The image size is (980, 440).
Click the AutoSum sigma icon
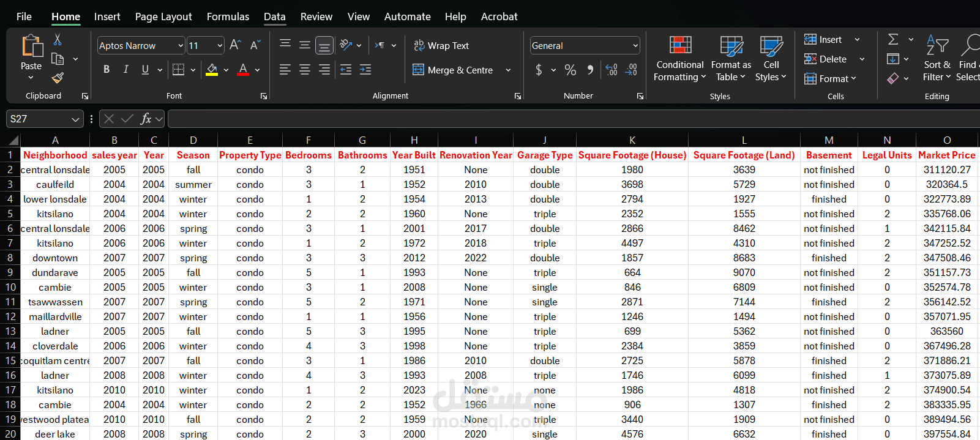click(x=894, y=39)
